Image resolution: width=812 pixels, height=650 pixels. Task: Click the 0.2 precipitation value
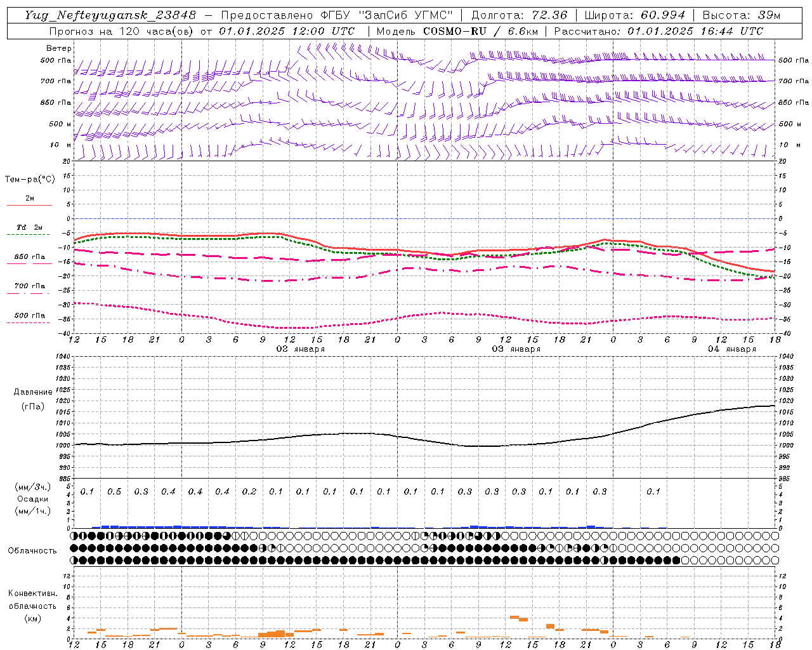pos(249,492)
